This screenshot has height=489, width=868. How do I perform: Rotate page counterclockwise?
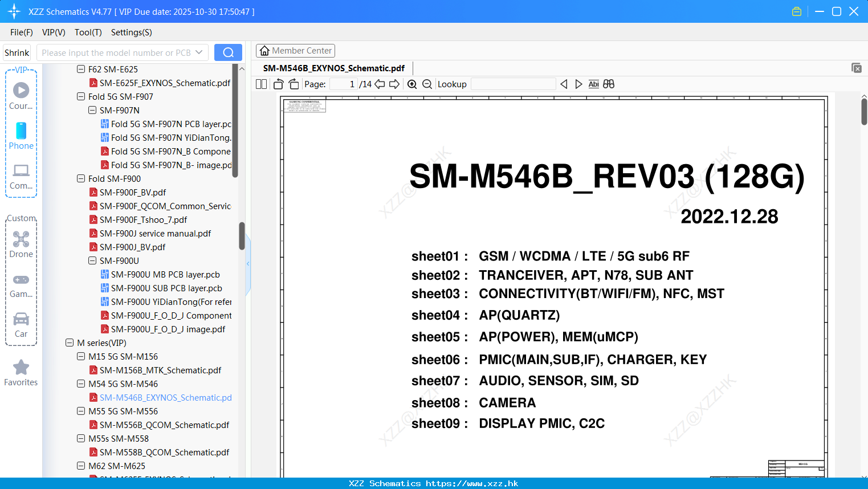click(x=279, y=84)
